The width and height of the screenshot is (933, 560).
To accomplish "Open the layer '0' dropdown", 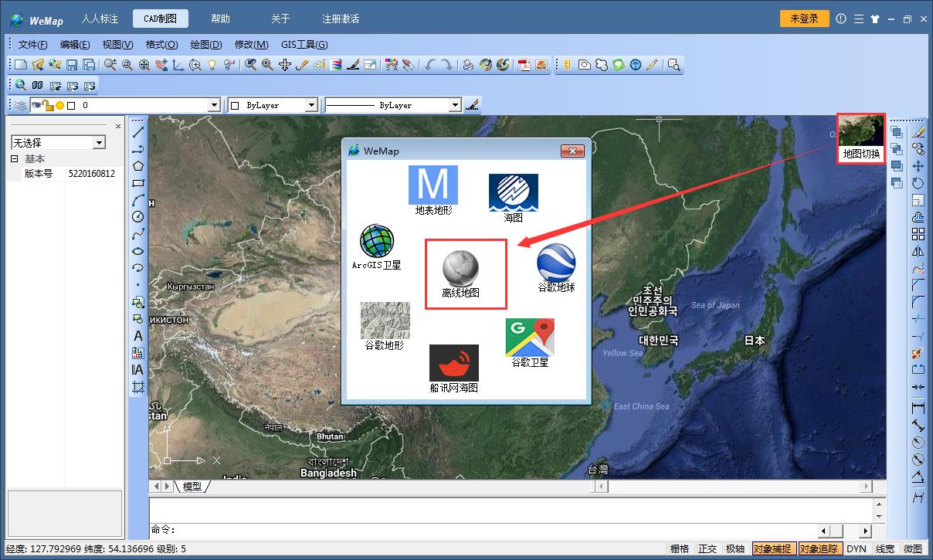I will [215, 105].
